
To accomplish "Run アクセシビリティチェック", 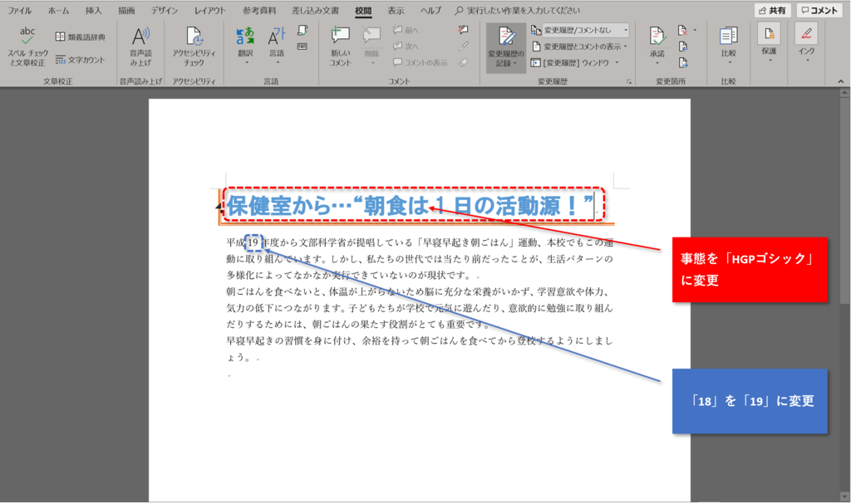I will [x=194, y=46].
